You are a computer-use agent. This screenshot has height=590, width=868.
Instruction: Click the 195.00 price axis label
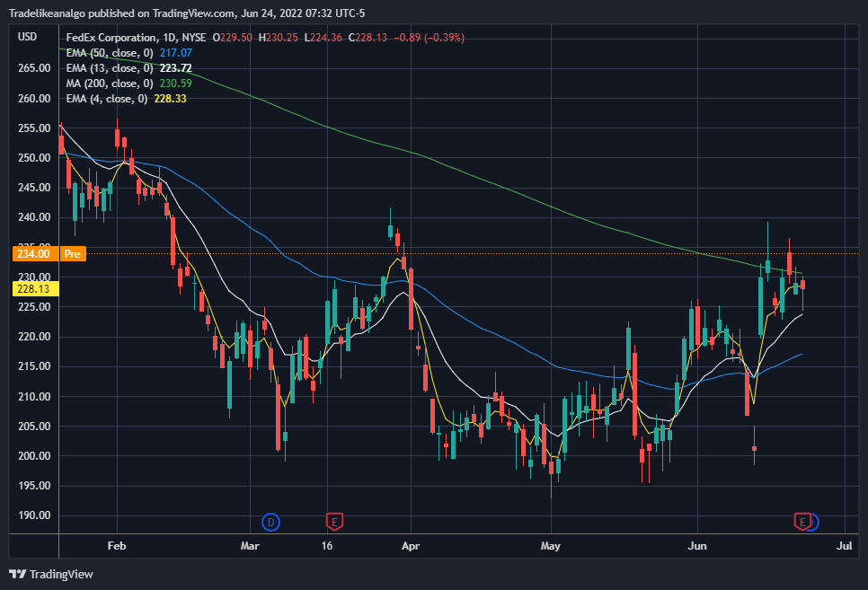point(34,486)
